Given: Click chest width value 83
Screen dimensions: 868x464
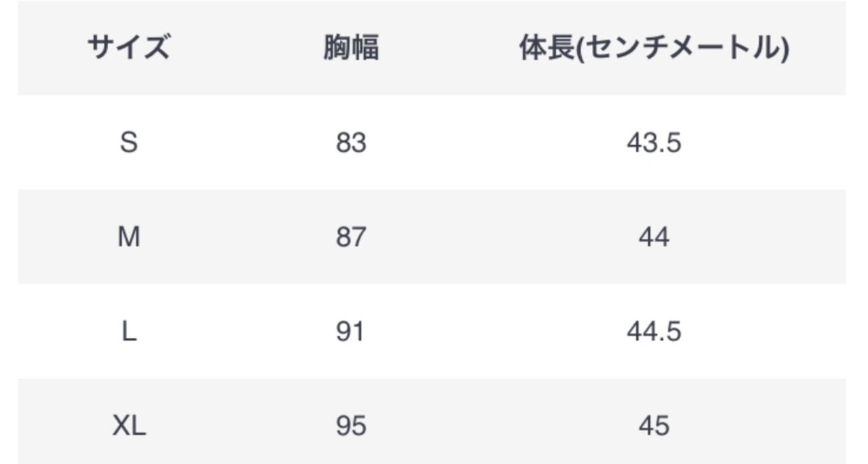Looking at the screenshot, I should pos(351,143).
